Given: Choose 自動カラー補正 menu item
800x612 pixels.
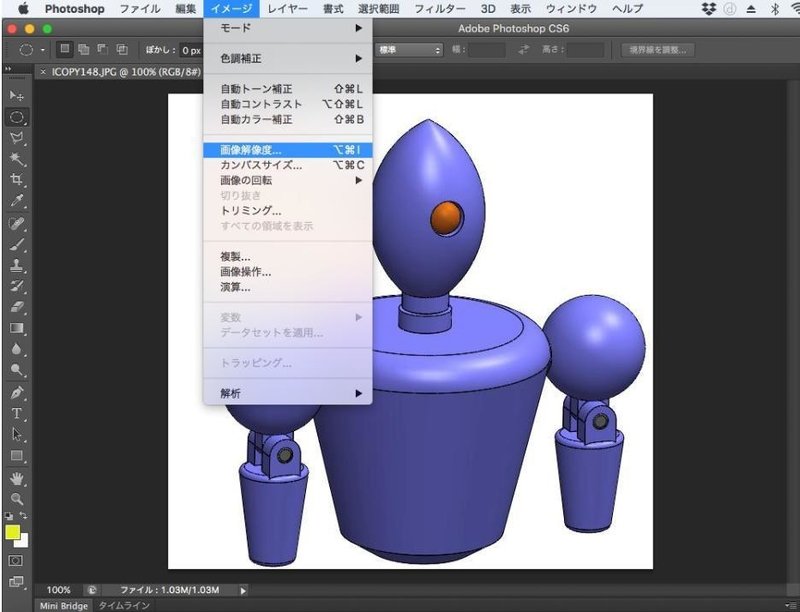Looking at the screenshot, I should (x=288, y=120).
